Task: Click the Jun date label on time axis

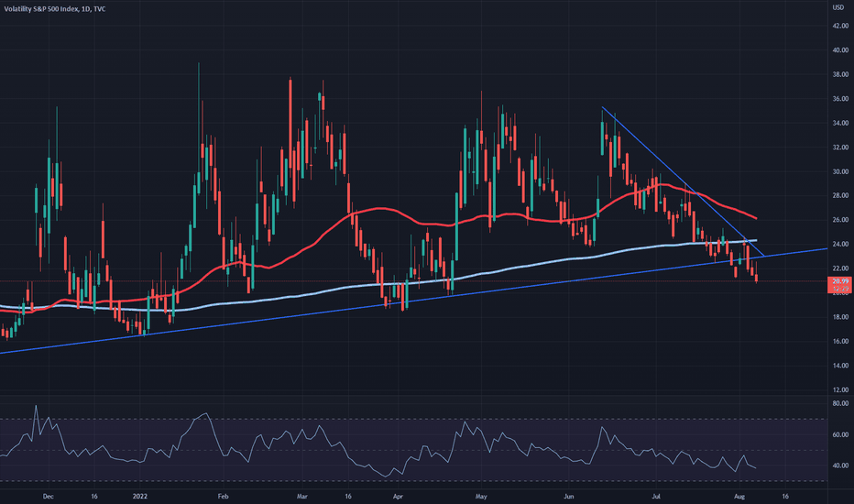Action: (x=569, y=497)
